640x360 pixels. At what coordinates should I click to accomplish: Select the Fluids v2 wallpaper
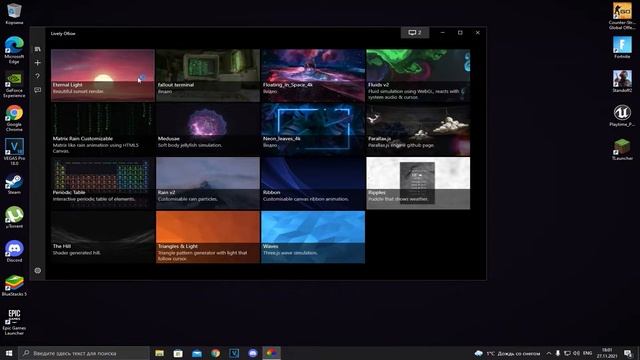click(x=418, y=75)
